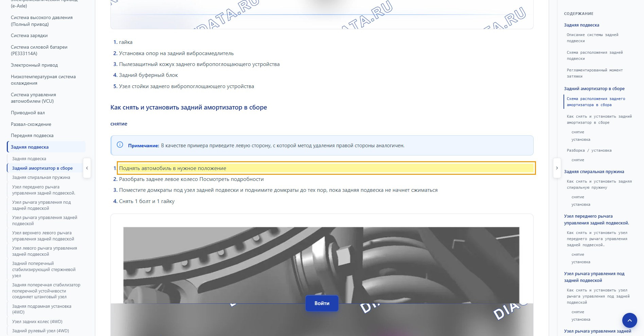Click Задний амортизатор в сборе in contents panel
Viewport: 644px width, 336px height.
point(594,88)
